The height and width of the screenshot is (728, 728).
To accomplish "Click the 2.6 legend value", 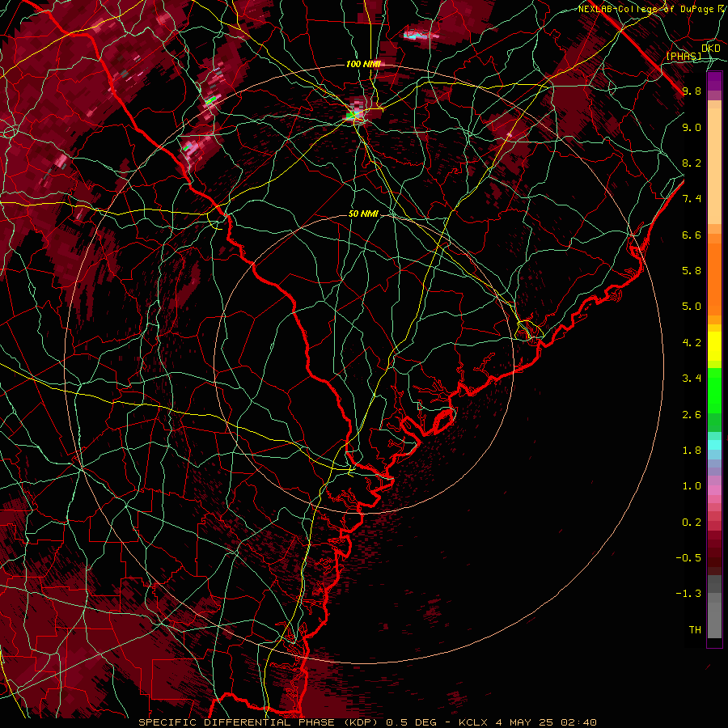I will (692, 415).
